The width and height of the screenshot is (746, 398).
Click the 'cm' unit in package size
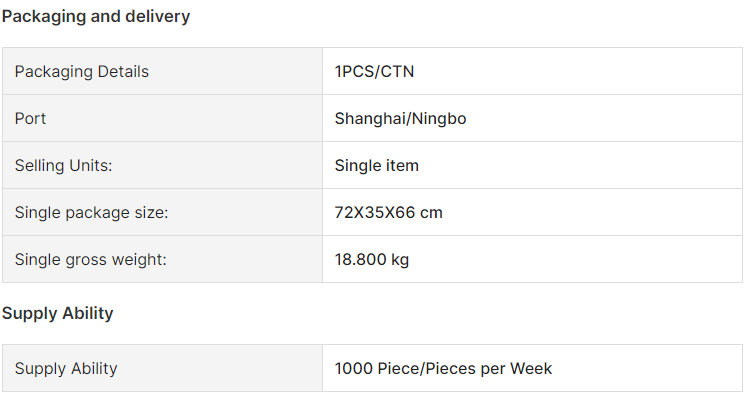point(431,213)
